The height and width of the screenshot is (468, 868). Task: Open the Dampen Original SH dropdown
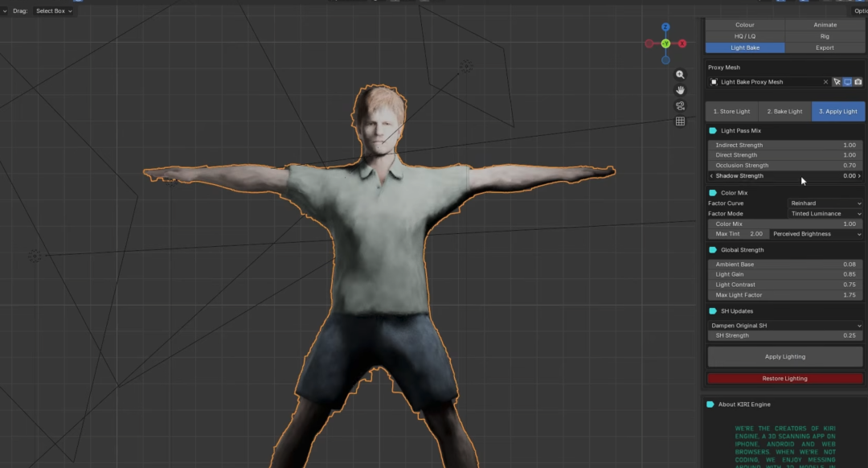[785, 326]
